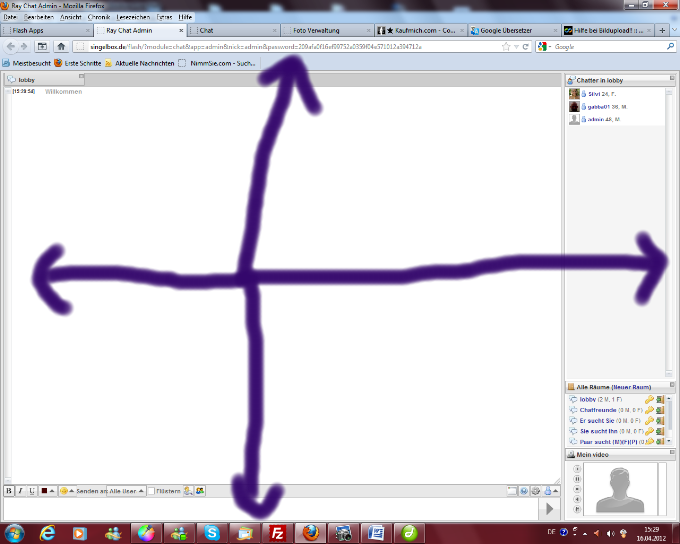The image size is (680, 544).
Task: Click gabba01's avatar thumbnail
Action: point(574,107)
